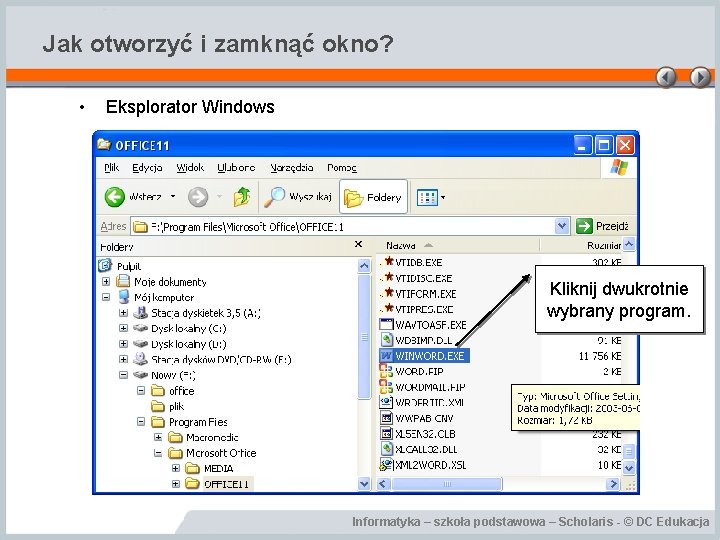The height and width of the screenshot is (540, 720).
Task: Close the Foldery pane with X
Action: [359, 244]
